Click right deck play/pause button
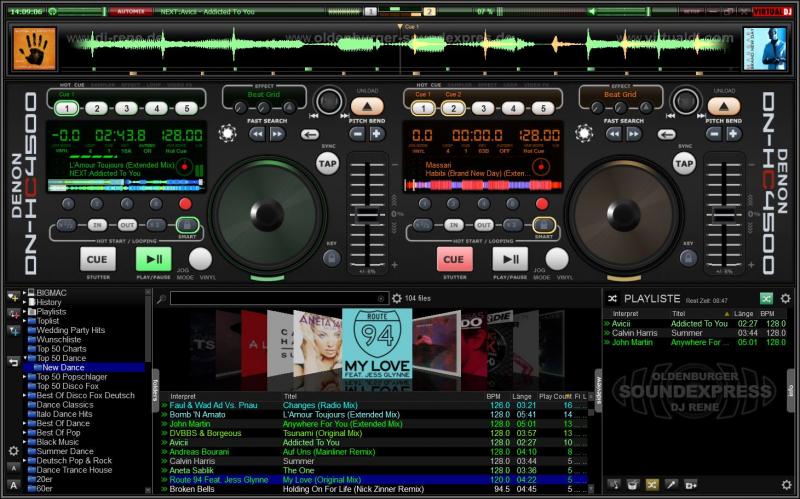800x499 pixels. click(510, 259)
